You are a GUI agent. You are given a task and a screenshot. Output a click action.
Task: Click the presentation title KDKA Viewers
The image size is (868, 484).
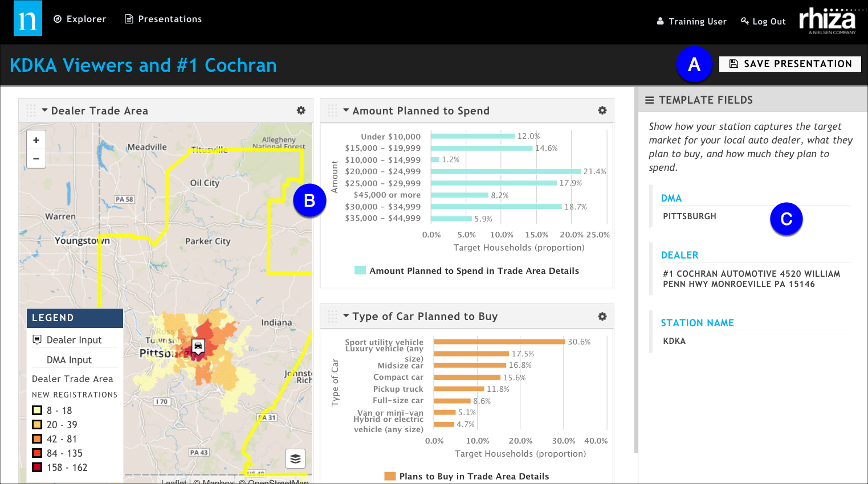(x=143, y=65)
